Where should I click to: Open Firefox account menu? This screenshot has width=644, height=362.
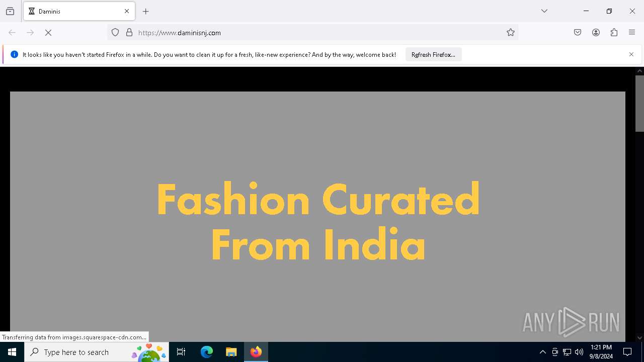tap(596, 33)
